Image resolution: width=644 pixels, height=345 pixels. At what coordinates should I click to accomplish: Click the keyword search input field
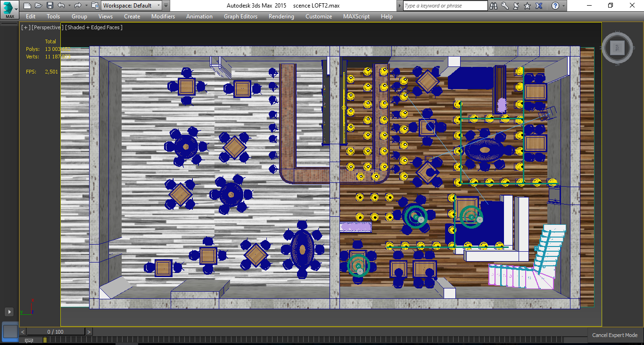(x=446, y=6)
